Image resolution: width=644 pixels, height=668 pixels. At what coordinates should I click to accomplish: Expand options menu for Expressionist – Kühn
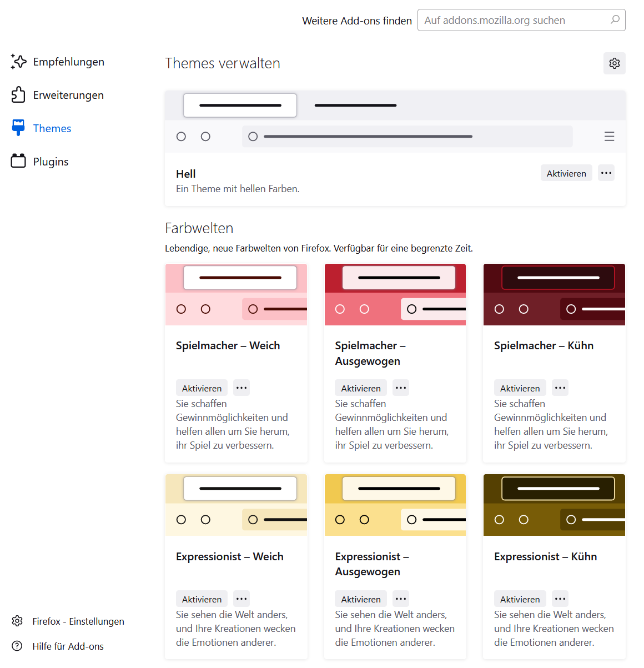click(560, 599)
